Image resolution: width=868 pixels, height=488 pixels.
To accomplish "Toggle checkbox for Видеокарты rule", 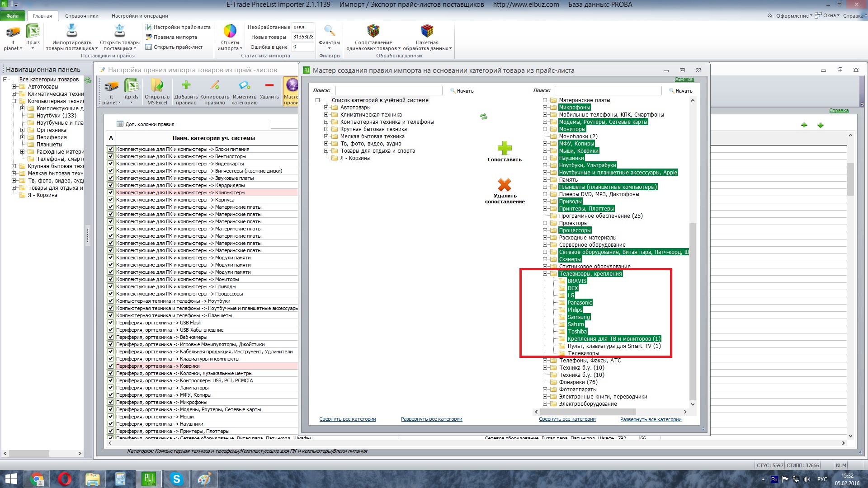I will tap(111, 164).
